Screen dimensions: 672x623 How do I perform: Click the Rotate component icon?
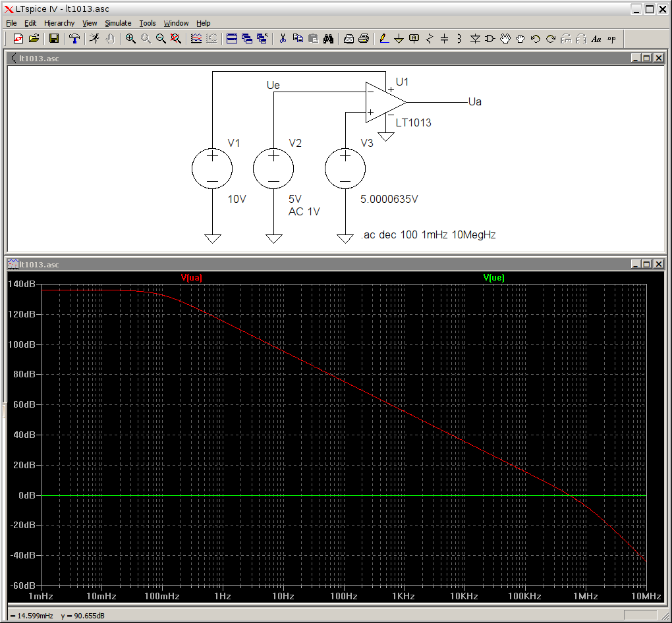(x=566, y=39)
